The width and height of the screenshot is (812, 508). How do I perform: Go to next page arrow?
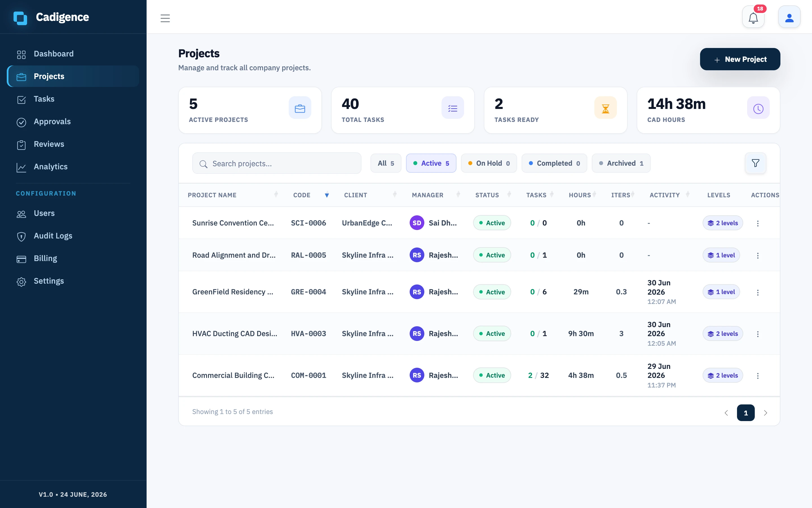765,413
